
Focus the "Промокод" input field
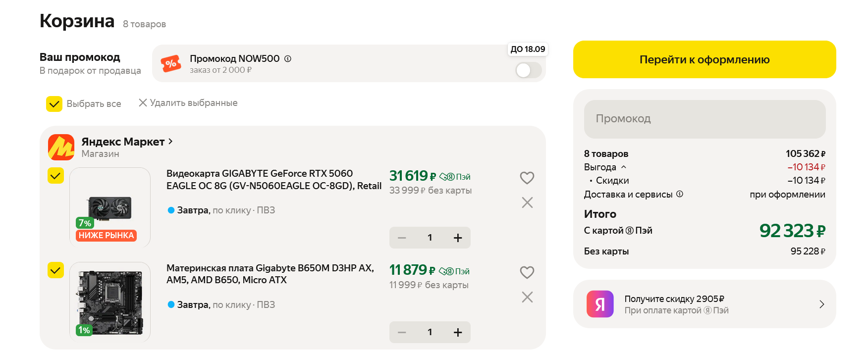tap(705, 119)
